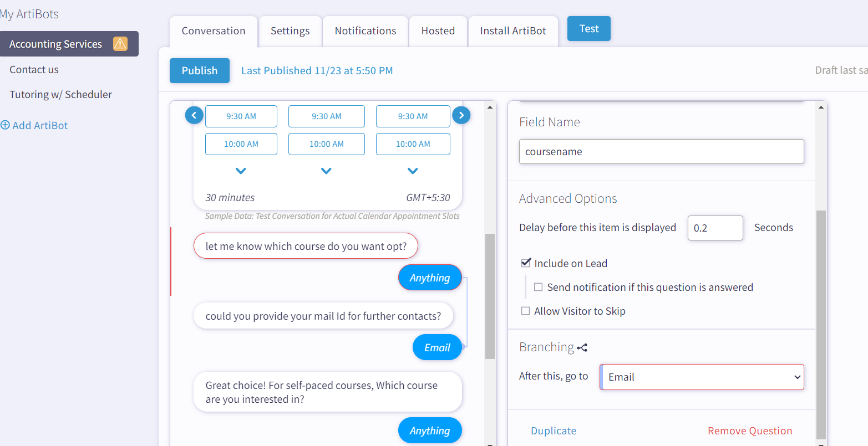Pick the 9:30 AM slot in the middle column
This screenshot has height=446, width=868.
327,116
